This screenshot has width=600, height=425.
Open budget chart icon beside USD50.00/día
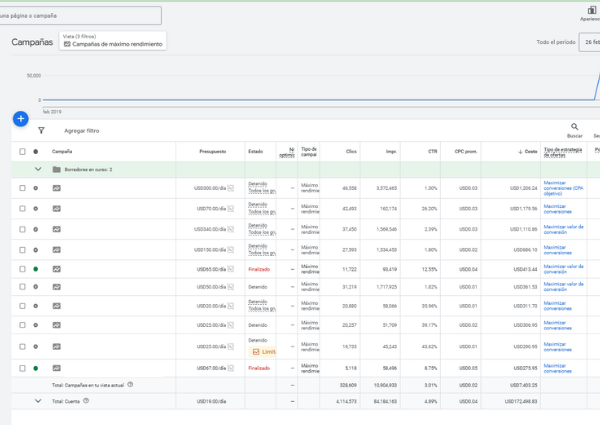[230, 287]
